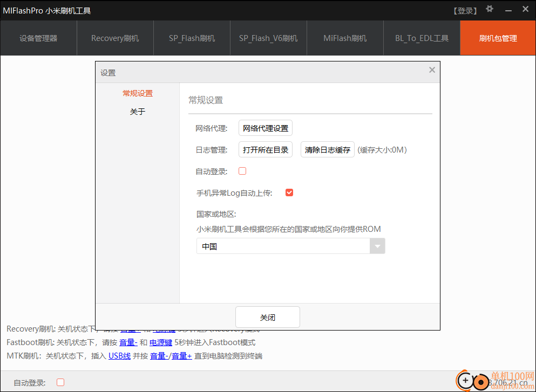Viewport: 536px width, 392px height.
Task: Go to the SP_Flash_V6刷机 tab
Action: [268, 38]
